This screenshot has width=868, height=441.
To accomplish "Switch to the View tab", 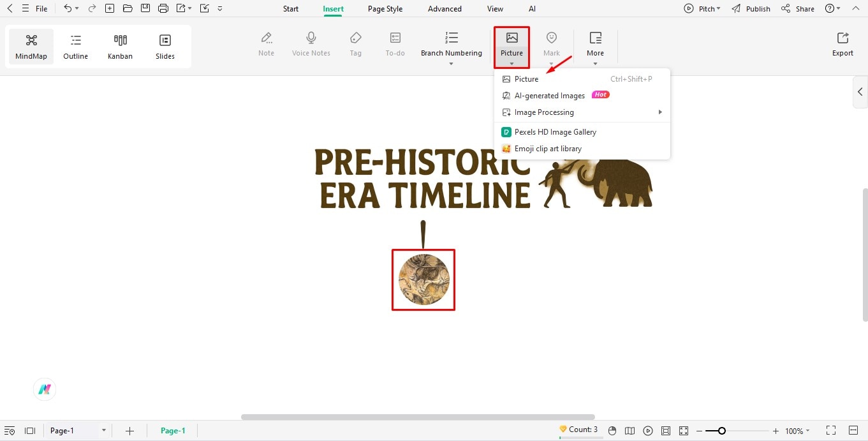I will point(495,9).
